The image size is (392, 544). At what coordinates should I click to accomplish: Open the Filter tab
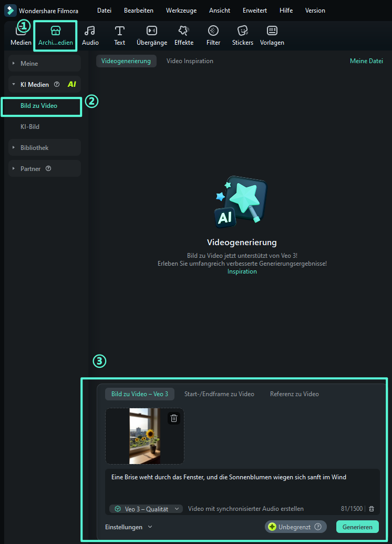213,36
